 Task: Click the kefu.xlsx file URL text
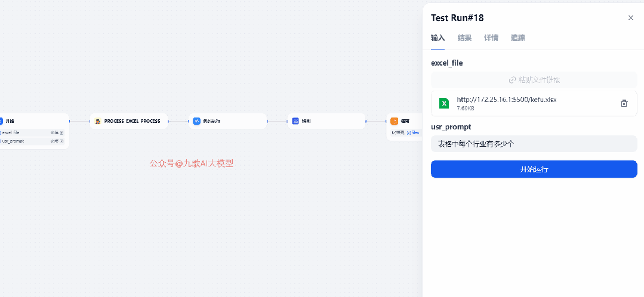click(506, 100)
